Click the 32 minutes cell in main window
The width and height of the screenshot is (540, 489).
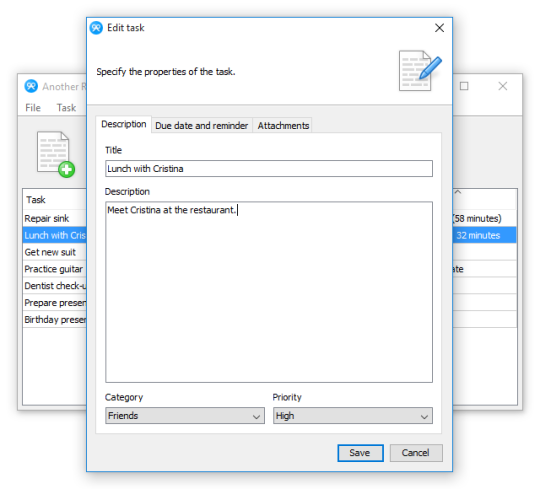484,235
